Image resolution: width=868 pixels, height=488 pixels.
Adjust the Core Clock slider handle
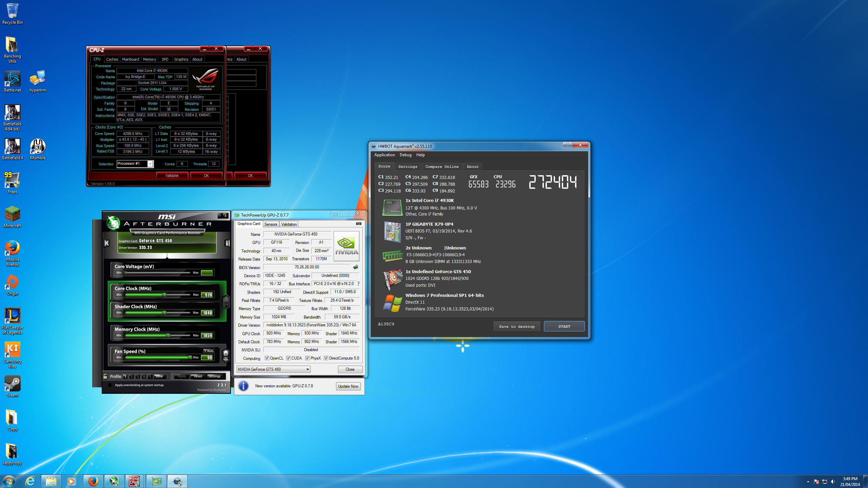(164, 294)
